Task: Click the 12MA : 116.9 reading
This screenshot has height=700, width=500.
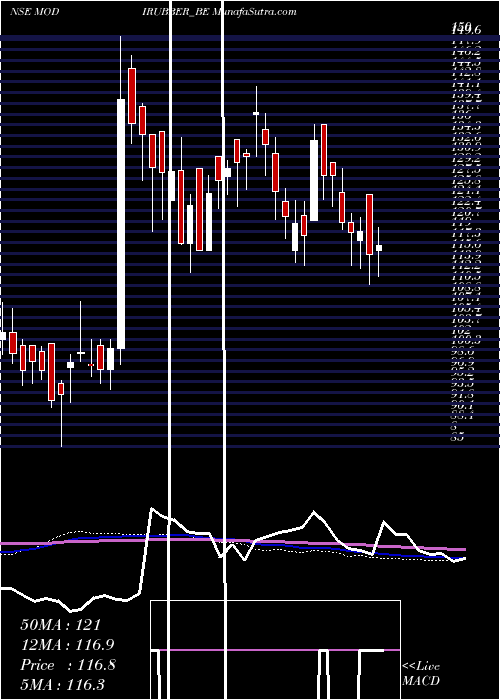Action: 67,645
